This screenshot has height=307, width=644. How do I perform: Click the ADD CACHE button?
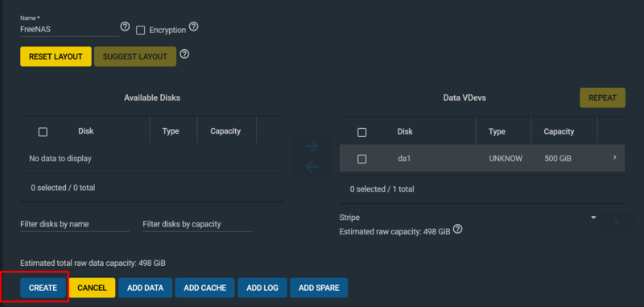pos(205,288)
